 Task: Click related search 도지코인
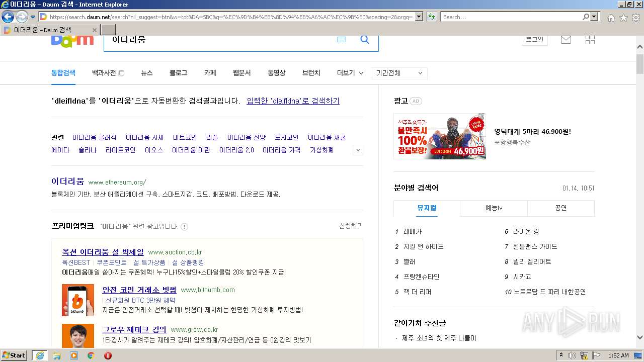point(287,137)
